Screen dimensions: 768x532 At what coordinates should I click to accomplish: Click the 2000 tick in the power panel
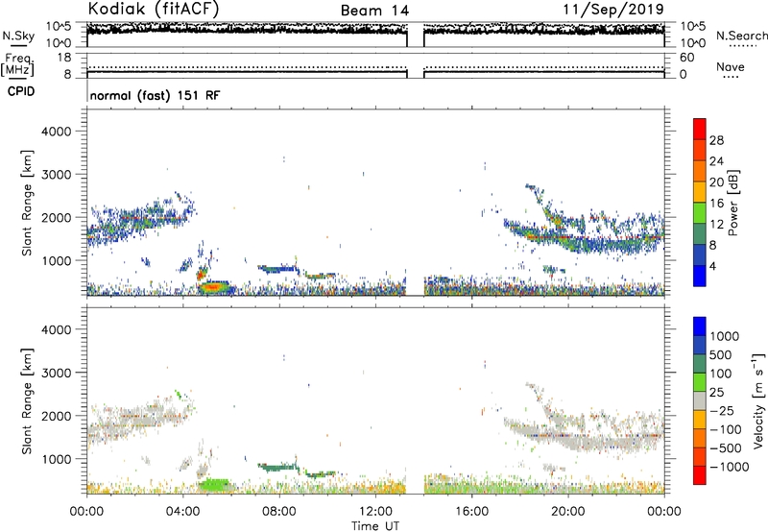point(57,217)
